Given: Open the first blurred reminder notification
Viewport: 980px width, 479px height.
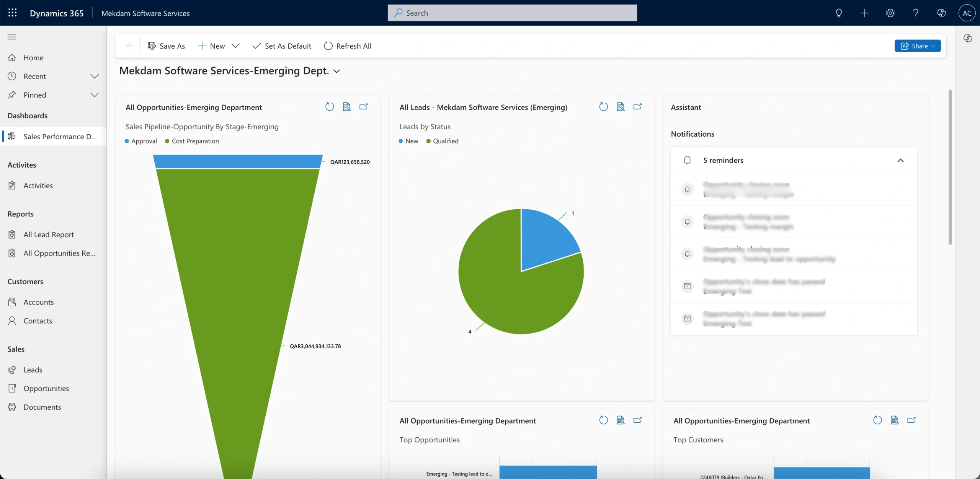Looking at the screenshot, I should click(x=794, y=189).
